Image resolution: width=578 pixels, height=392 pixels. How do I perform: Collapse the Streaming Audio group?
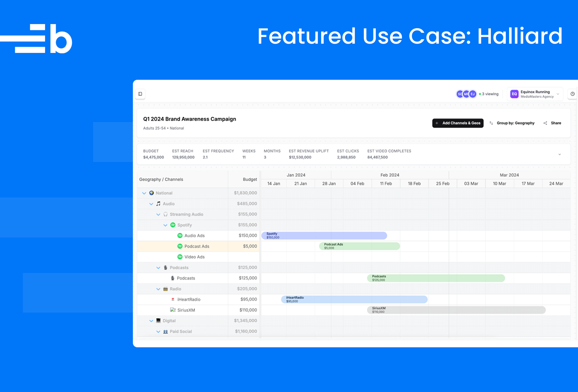click(x=158, y=215)
